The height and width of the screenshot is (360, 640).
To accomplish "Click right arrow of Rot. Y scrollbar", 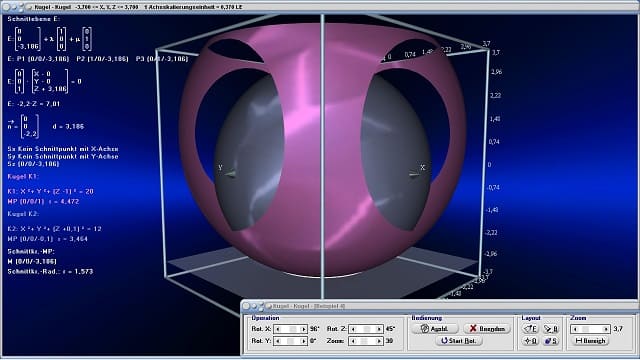I will pyautogui.click(x=303, y=341).
